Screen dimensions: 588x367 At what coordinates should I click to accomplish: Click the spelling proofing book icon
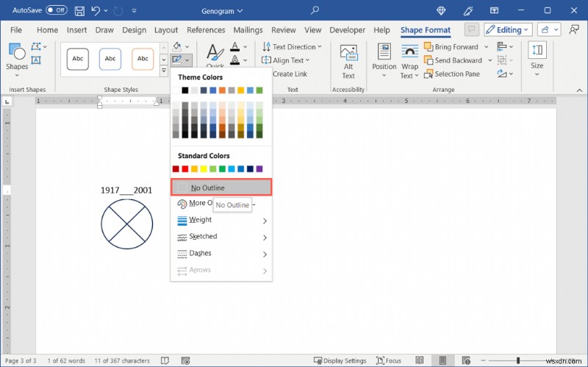(165, 360)
